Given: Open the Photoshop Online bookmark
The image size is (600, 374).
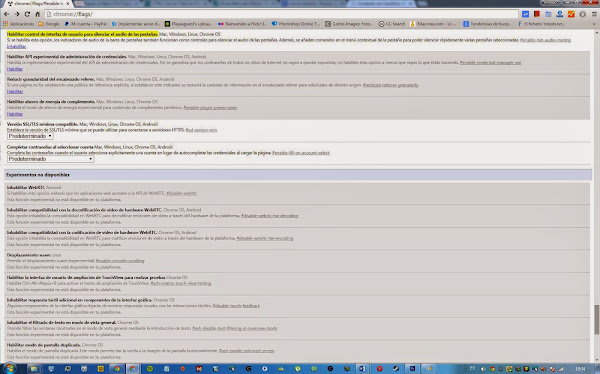Looking at the screenshot, I should point(295,24).
